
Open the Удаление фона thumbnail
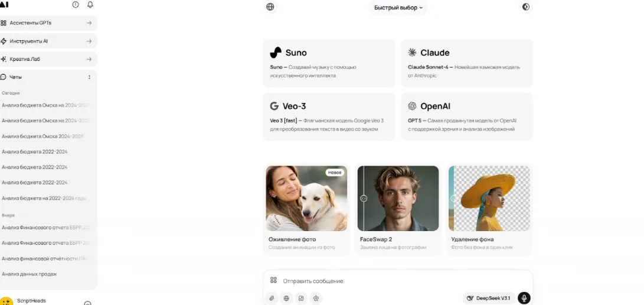489,198
